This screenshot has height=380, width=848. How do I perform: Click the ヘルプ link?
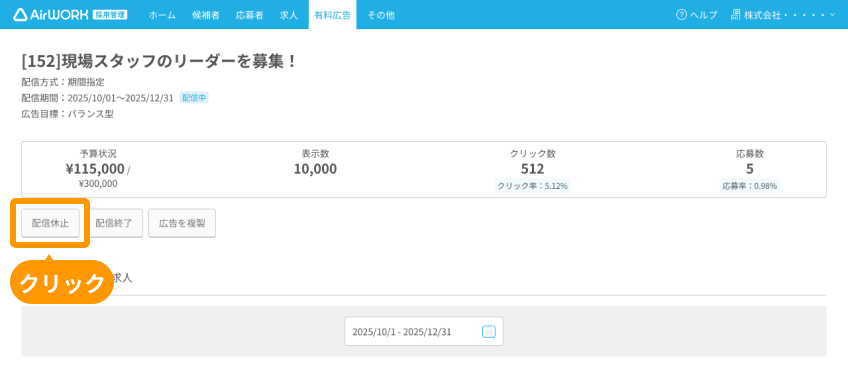704,15
